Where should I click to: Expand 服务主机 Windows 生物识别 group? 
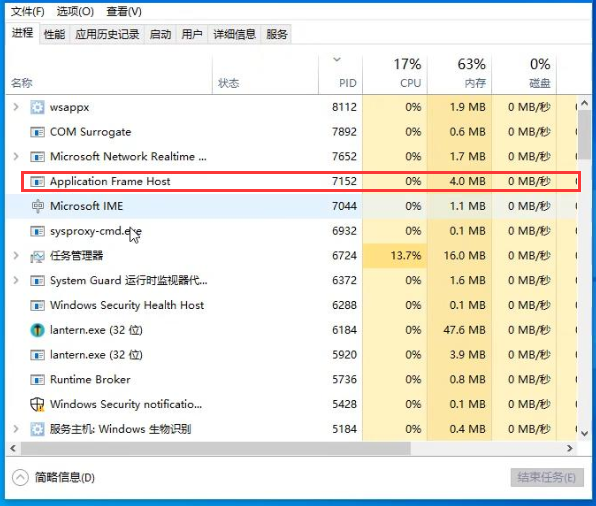[16, 429]
